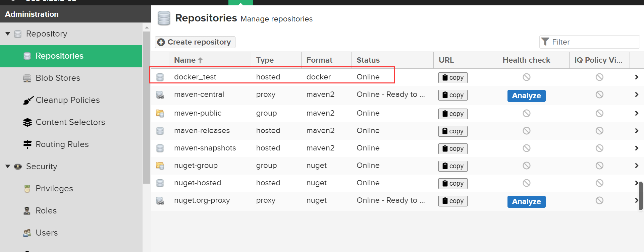Select the nuget.org-proxy repository name

202,200
